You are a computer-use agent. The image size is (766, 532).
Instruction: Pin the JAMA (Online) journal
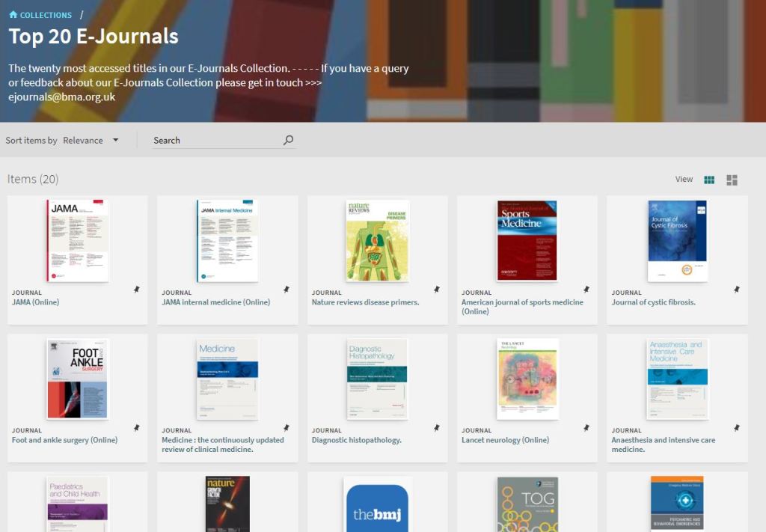click(x=137, y=290)
